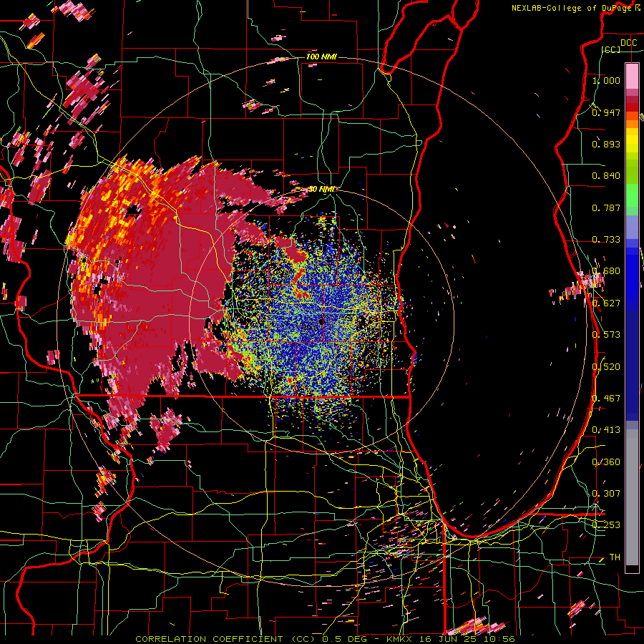Click the [CC] product label
644x644 pixels.
[611, 49]
